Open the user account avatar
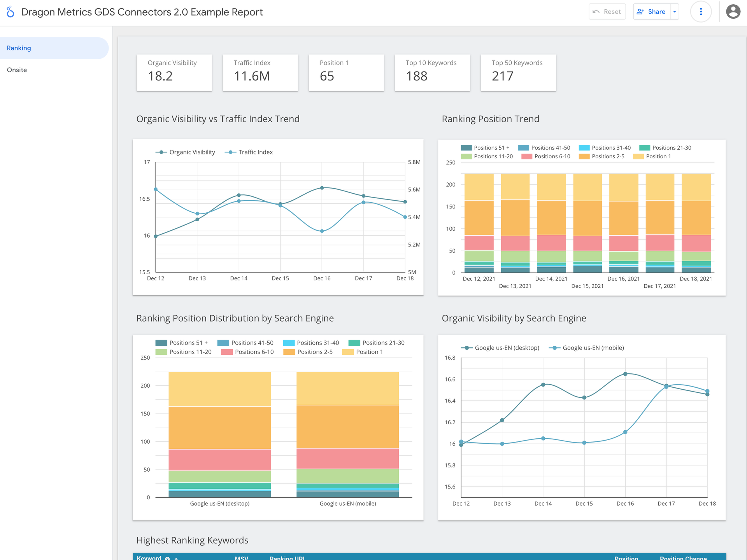The width and height of the screenshot is (747, 560). tap(733, 12)
